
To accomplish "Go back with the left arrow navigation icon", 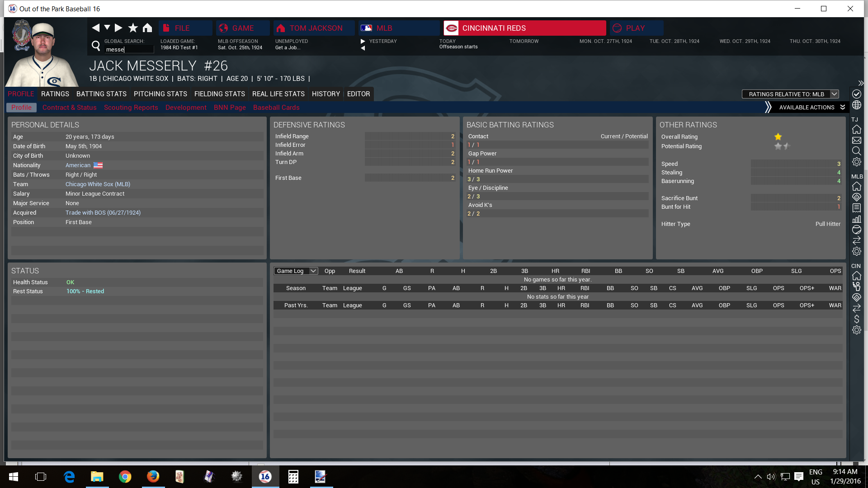I will [x=95, y=28].
